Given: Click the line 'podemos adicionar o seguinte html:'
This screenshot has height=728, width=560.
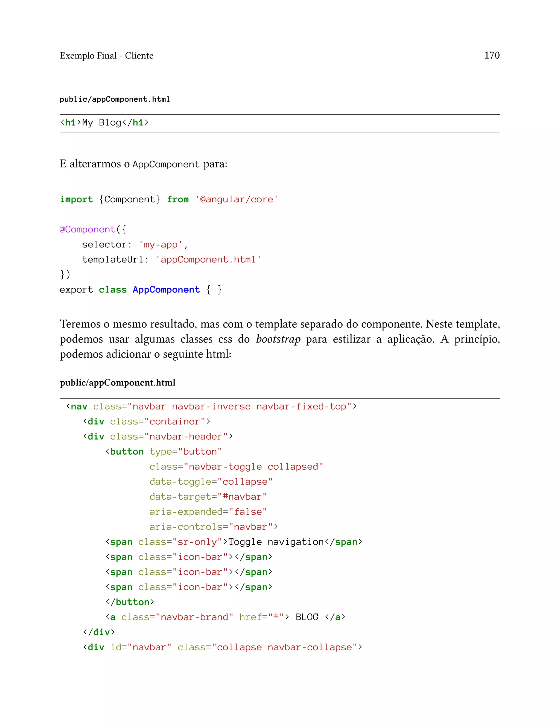Looking at the screenshot, I should [x=146, y=354].
